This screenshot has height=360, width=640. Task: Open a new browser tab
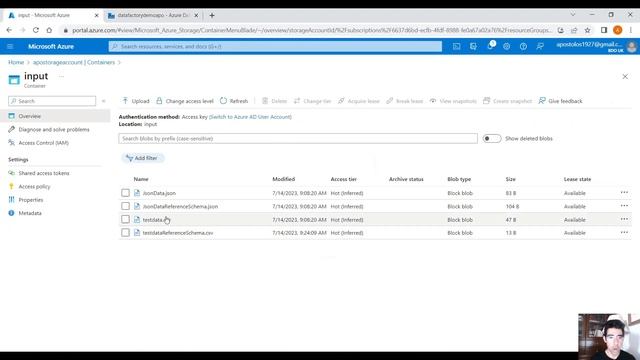click(212, 15)
